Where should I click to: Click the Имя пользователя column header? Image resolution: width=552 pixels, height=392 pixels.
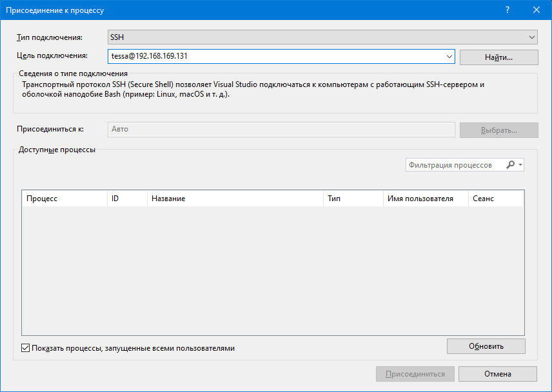pos(426,199)
